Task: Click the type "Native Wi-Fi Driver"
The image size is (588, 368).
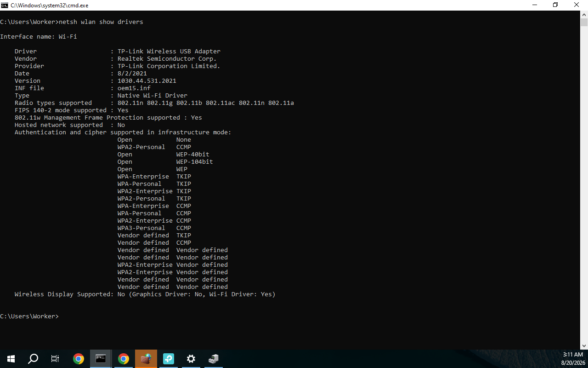Action: 153,96
